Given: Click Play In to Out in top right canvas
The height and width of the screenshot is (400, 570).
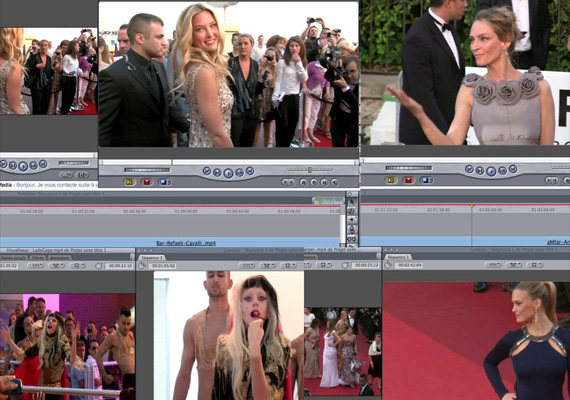Looking at the screenshot, I should pyautogui.click(x=480, y=171).
